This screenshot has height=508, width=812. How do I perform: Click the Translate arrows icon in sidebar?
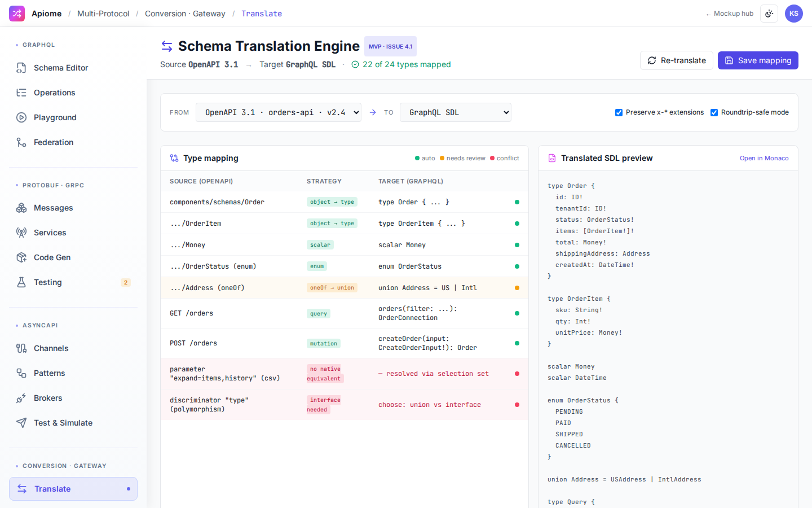click(x=22, y=489)
